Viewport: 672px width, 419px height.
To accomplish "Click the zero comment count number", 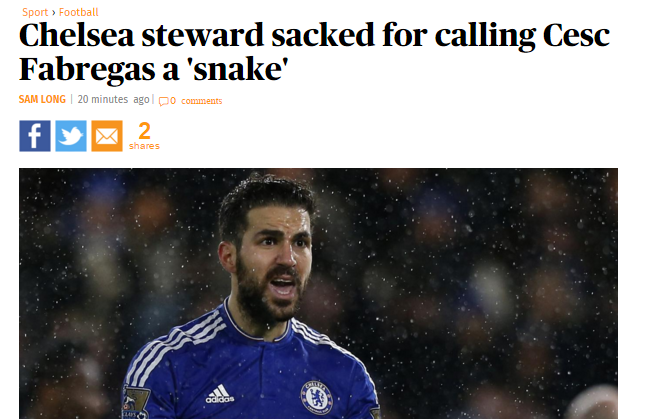I will coord(173,101).
